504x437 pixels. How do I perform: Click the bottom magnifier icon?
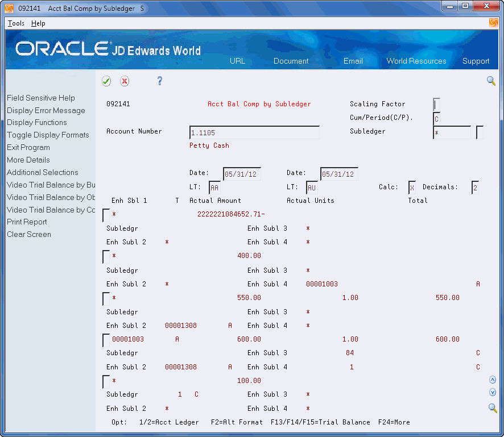coord(493,408)
